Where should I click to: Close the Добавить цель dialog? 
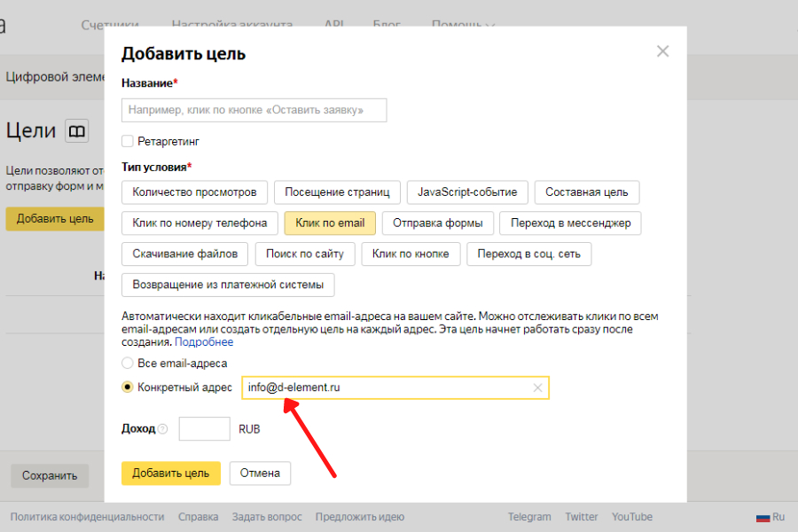pos(662,51)
